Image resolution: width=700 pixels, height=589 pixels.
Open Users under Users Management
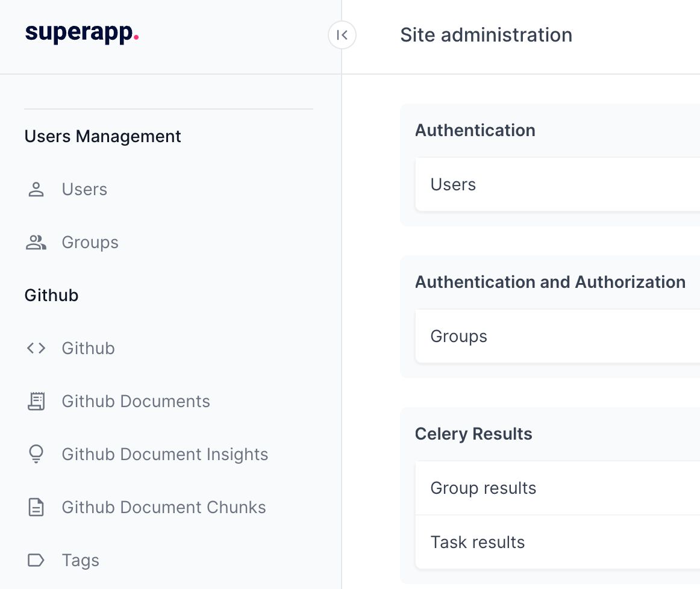tap(84, 189)
